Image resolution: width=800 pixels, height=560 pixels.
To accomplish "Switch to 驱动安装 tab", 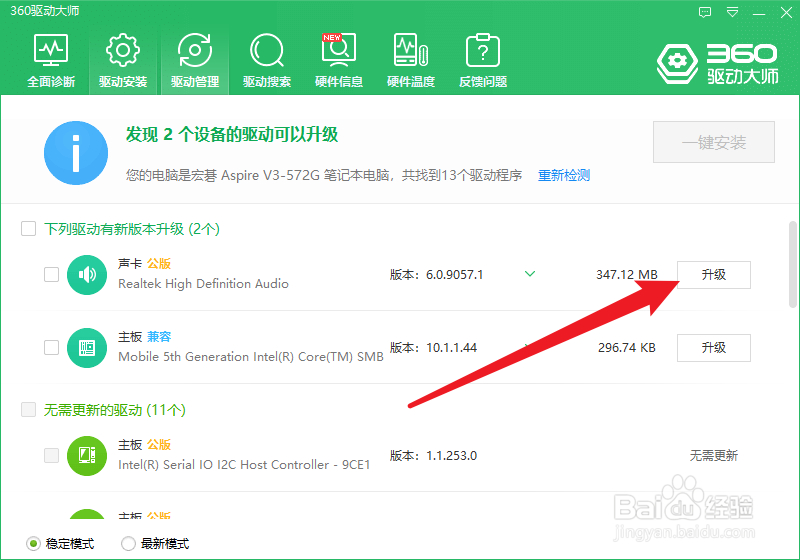I will 123,60.
